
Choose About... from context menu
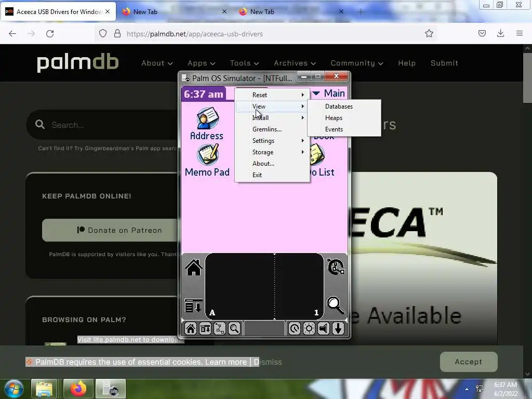272,164
